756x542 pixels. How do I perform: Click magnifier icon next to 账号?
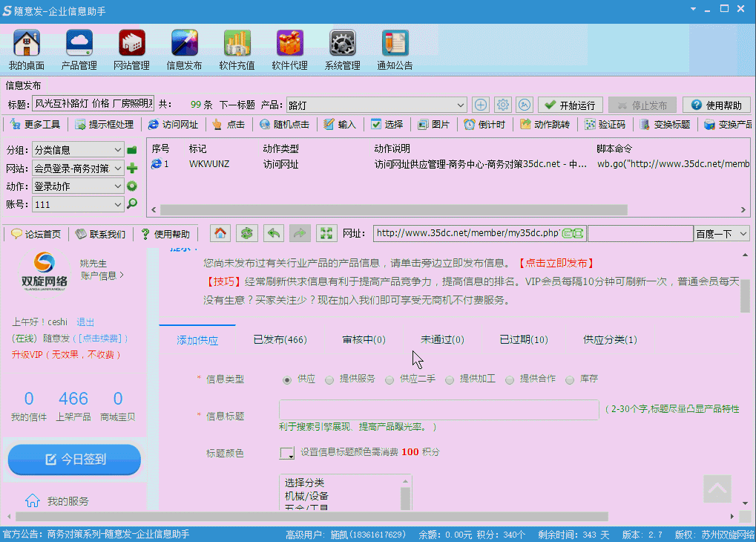click(x=131, y=203)
